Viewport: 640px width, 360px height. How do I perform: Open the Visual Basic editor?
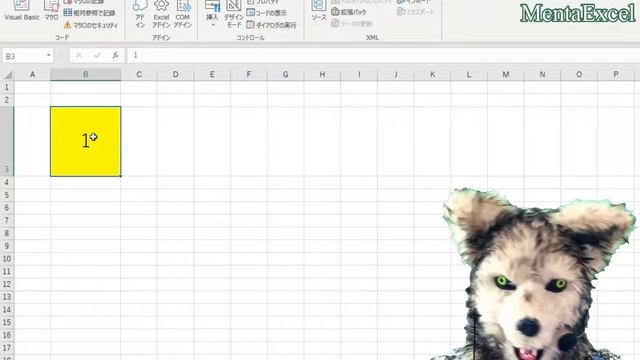[22, 11]
